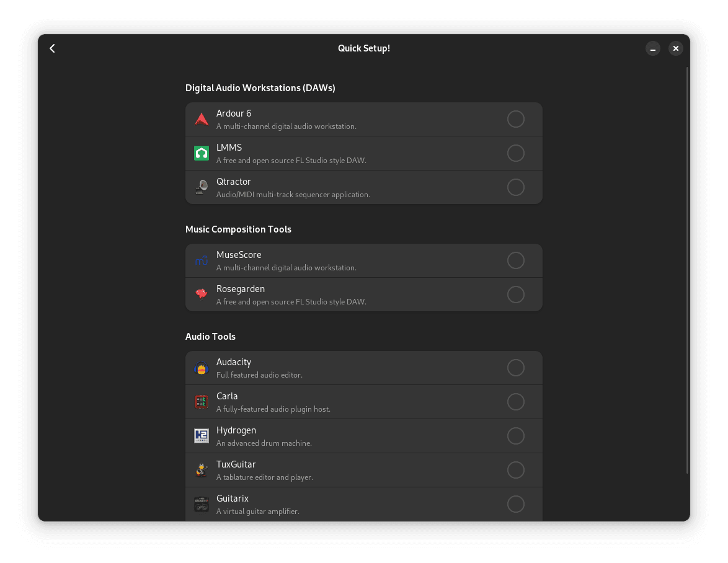Click the Carla plugin host icon
728x563 pixels.
point(202,402)
